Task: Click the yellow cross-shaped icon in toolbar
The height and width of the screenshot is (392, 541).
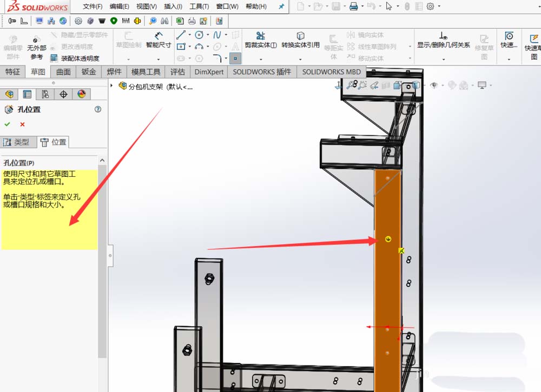Action: pos(137,21)
